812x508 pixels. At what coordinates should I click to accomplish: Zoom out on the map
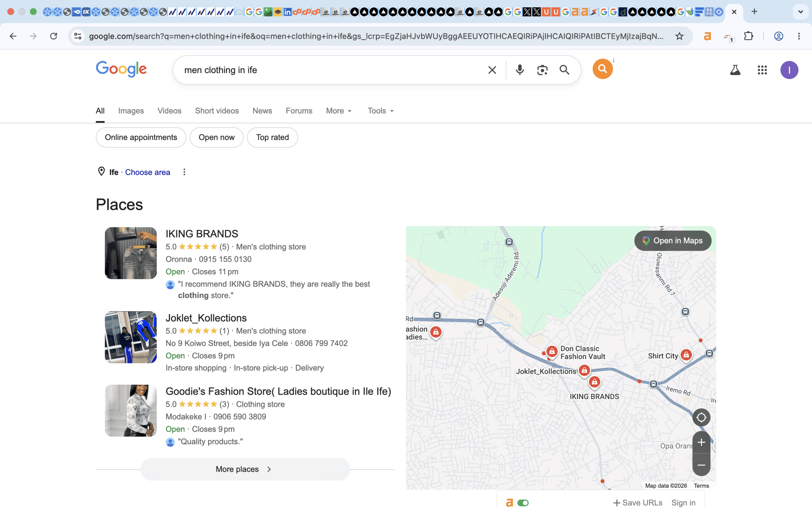(x=701, y=465)
